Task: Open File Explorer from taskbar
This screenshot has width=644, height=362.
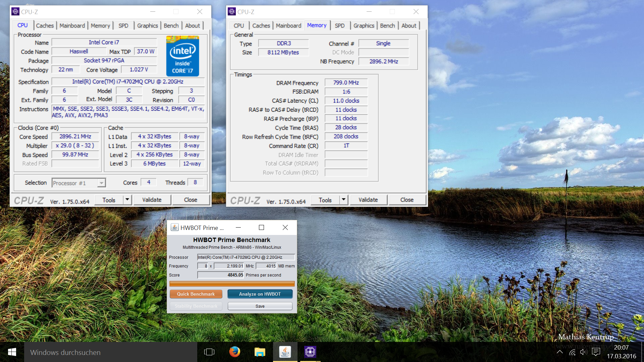Action: 260,352
